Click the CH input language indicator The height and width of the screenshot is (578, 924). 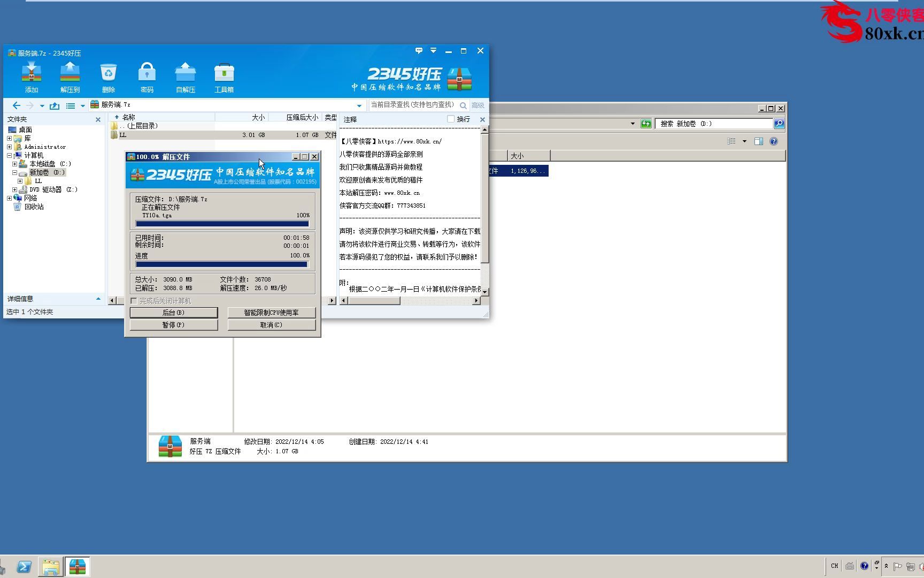(834, 566)
